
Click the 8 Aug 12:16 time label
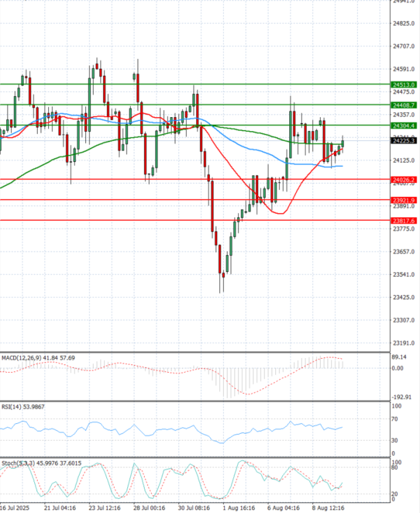click(x=328, y=508)
